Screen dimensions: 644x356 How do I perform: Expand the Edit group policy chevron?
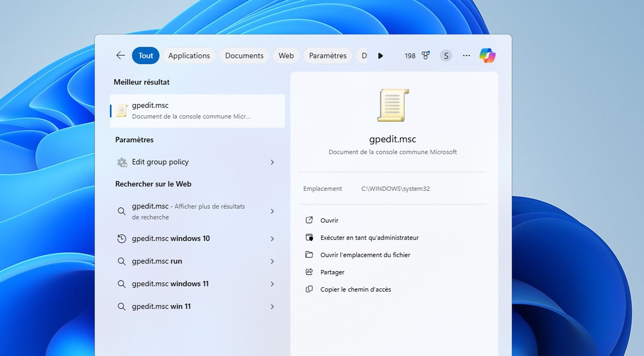272,162
